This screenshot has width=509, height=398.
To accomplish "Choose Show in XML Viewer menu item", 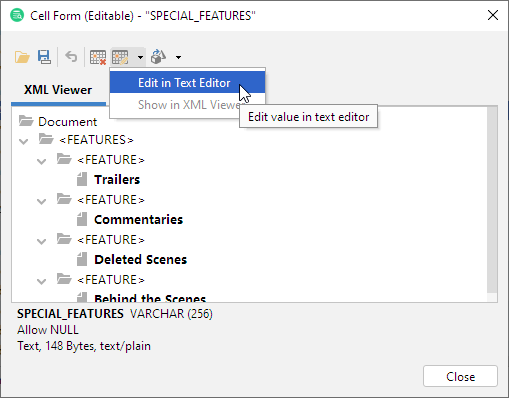I will [187, 105].
